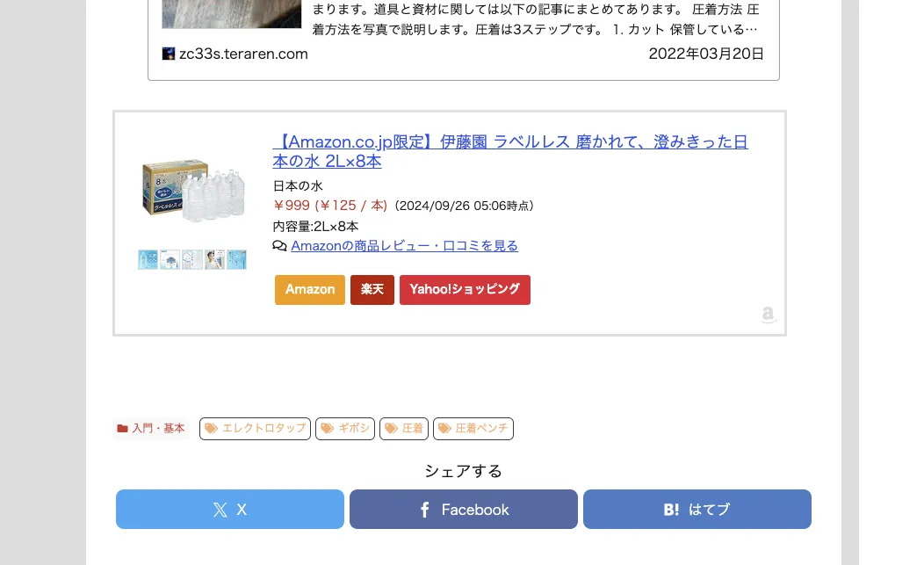
Task: Select the 圧着ペンチ tag
Action: point(473,429)
